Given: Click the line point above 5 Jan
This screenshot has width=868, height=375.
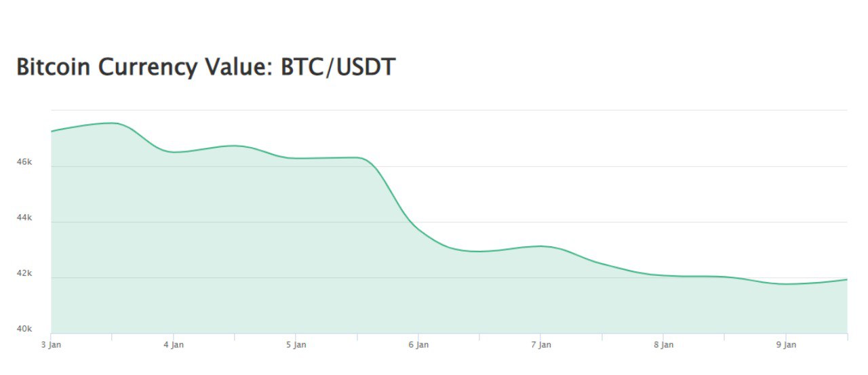Looking at the screenshot, I should coord(296,158).
